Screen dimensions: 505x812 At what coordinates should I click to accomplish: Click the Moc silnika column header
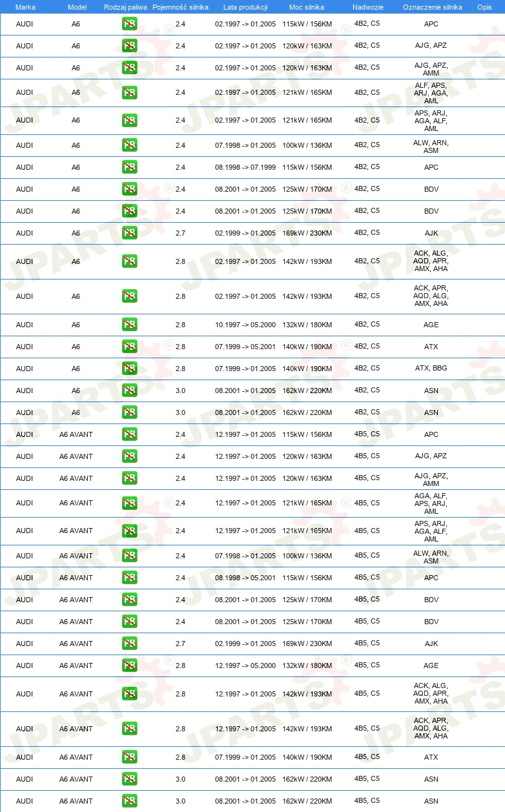pyautogui.click(x=307, y=7)
